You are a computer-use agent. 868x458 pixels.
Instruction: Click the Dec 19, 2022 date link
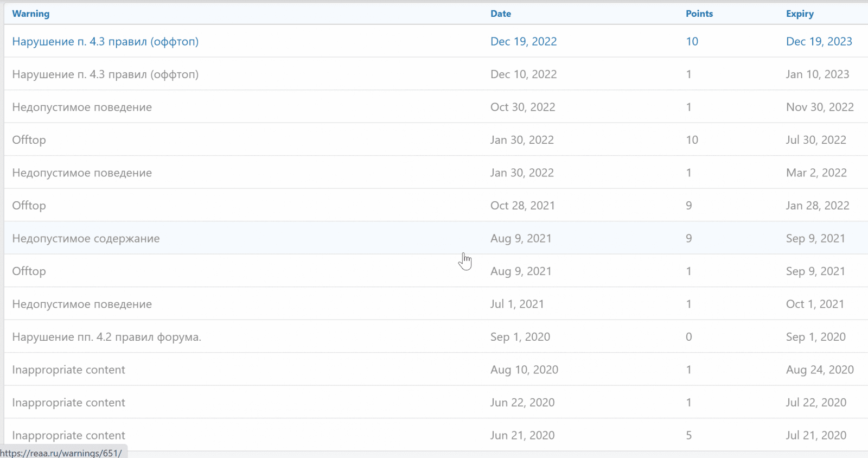pyautogui.click(x=524, y=42)
